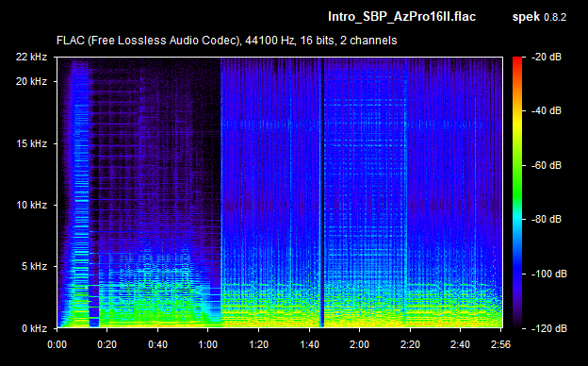Click the -40 dB legend label
The image size is (588, 366).
[x=547, y=110]
